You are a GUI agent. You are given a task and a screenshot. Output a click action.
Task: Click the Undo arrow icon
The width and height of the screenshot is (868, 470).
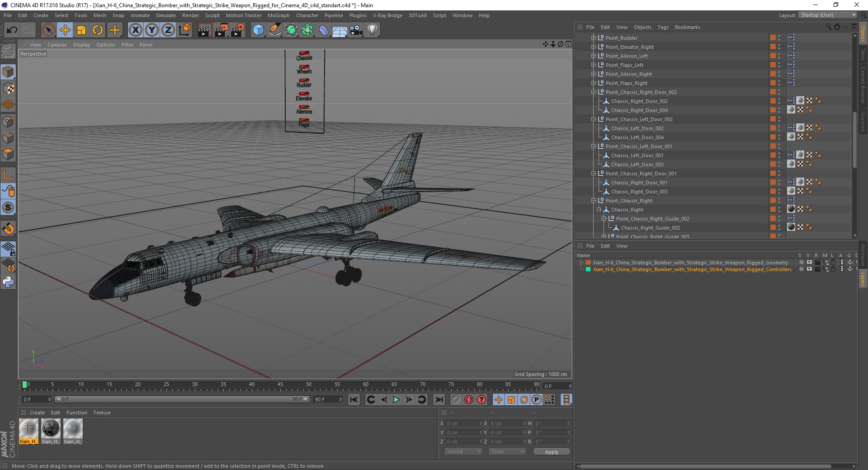pos(12,30)
